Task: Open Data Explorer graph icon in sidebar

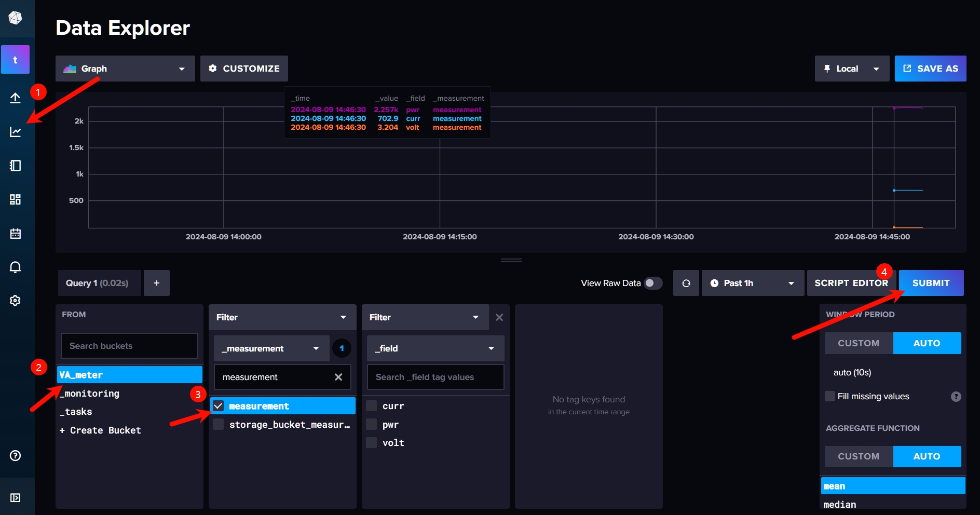Action: click(x=15, y=132)
